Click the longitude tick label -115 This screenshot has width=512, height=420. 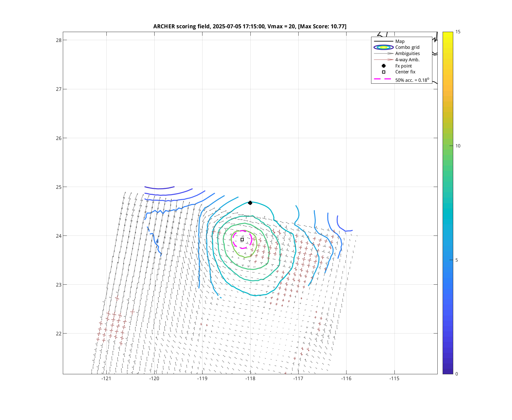[x=394, y=379]
